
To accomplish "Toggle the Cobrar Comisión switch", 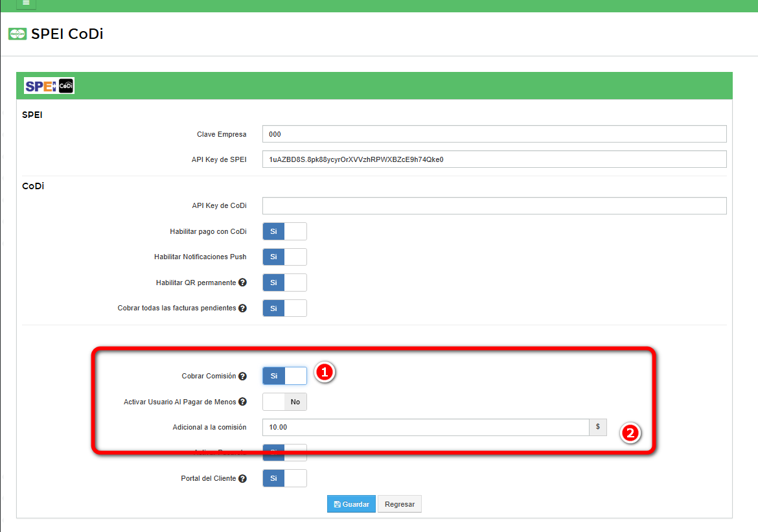I will [x=284, y=376].
